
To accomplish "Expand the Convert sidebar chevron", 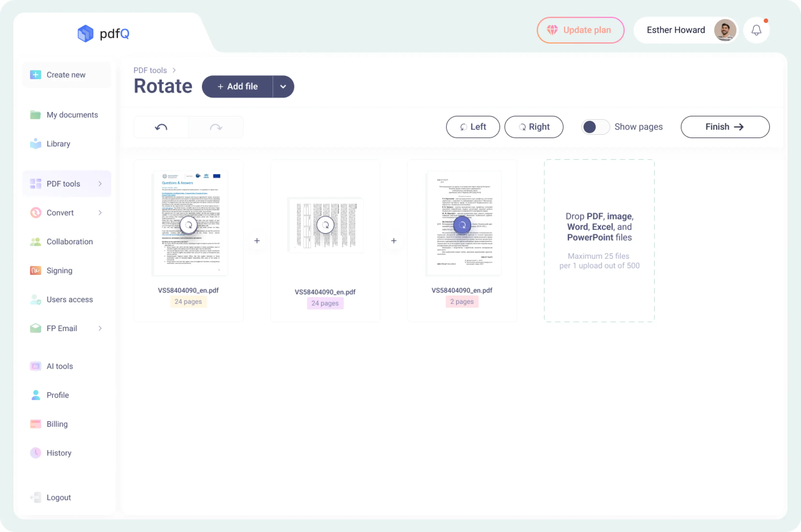I will pos(100,213).
